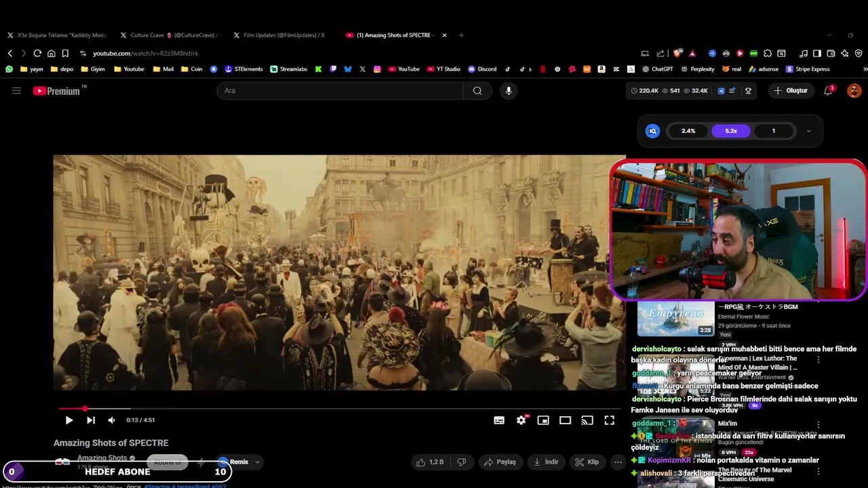
Task: Cast video to a TV
Action: tap(587, 420)
